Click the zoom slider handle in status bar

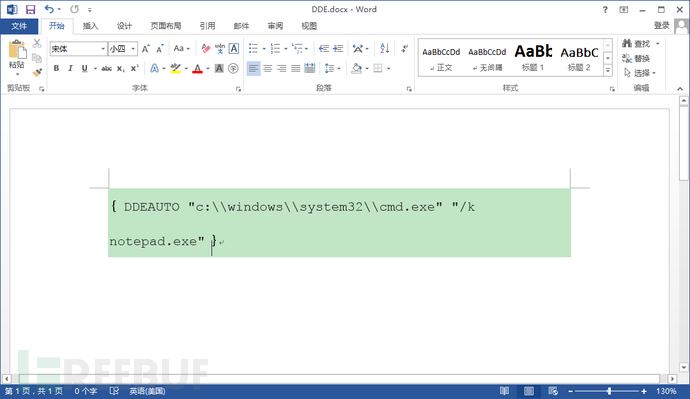pos(609,391)
